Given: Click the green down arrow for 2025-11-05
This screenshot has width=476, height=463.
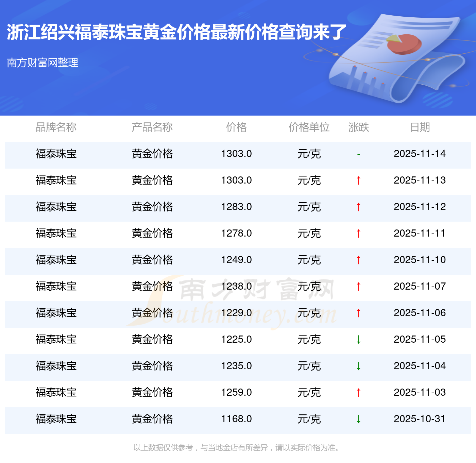Looking at the screenshot, I should click(x=358, y=340).
